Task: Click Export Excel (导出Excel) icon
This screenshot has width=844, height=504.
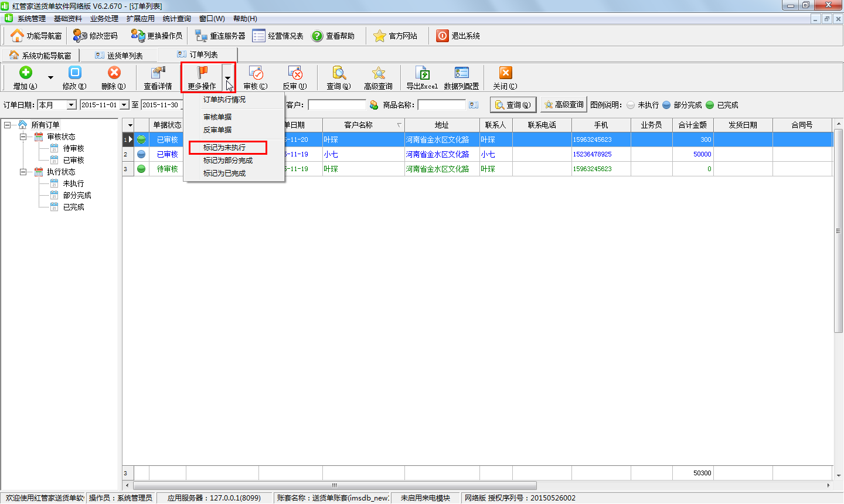Action: (x=422, y=73)
